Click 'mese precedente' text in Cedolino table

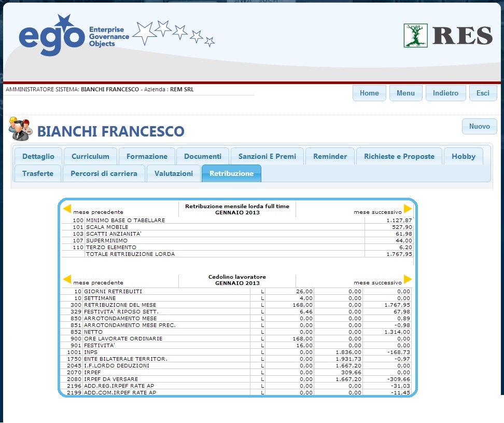(98, 283)
